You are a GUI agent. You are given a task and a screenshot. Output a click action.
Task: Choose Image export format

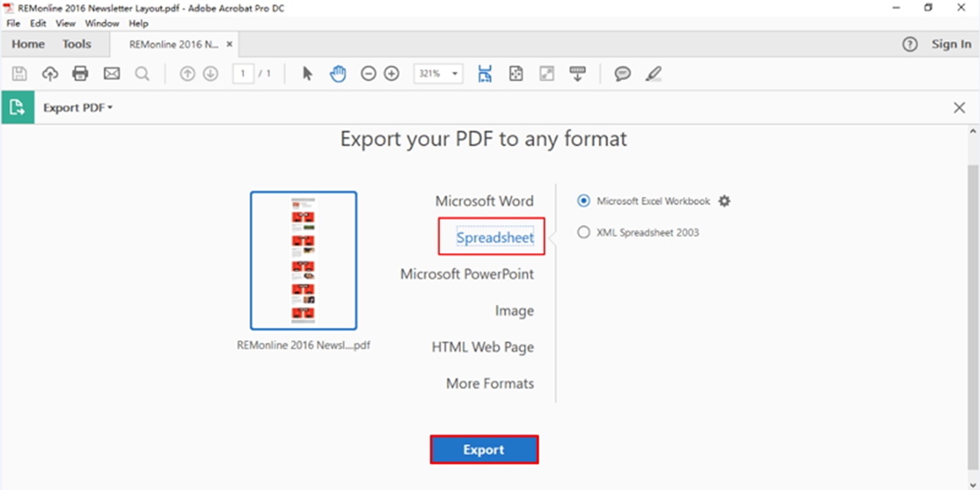click(x=514, y=311)
